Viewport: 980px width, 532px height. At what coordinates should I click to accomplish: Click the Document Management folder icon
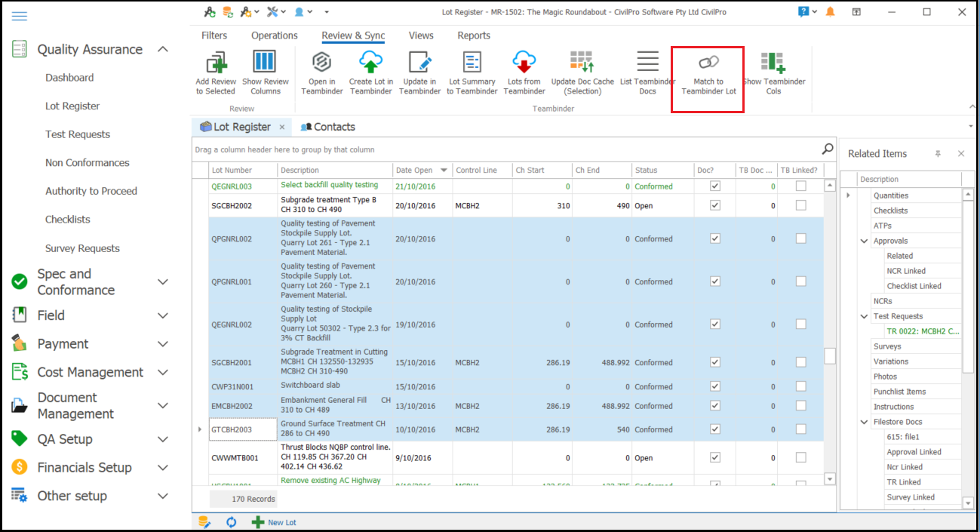(x=20, y=405)
